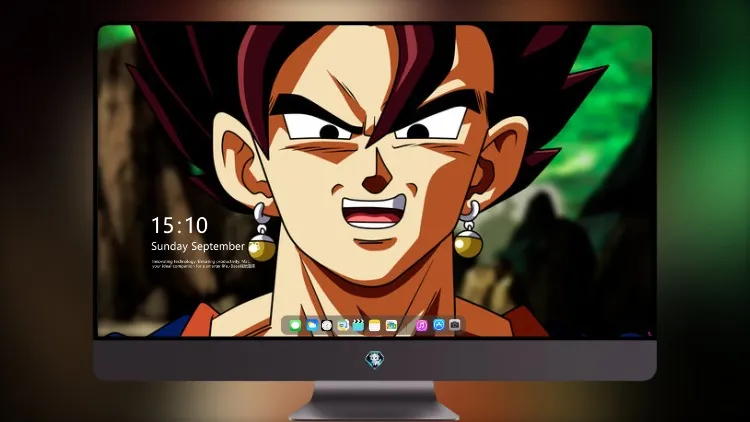Image resolution: width=750 pixels, height=422 pixels.
Task: Open the Camera app in dock
Action: pyautogui.click(x=455, y=325)
